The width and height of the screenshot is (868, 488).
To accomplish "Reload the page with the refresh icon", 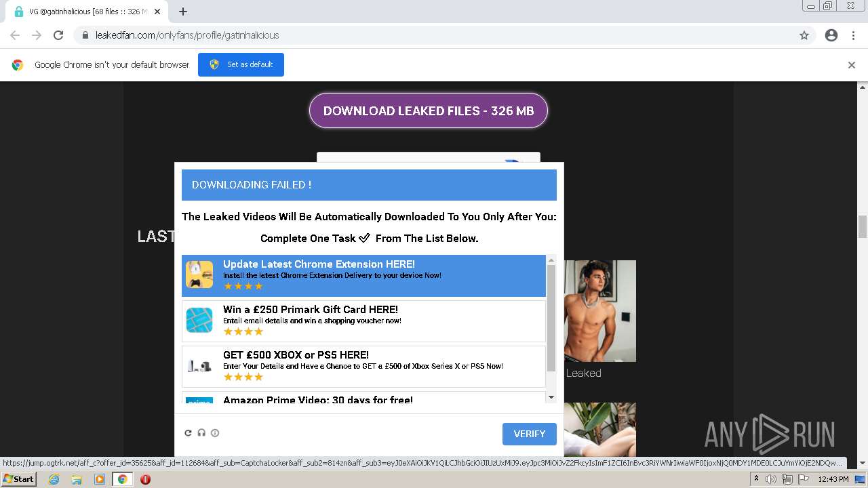I will [58, 35].
